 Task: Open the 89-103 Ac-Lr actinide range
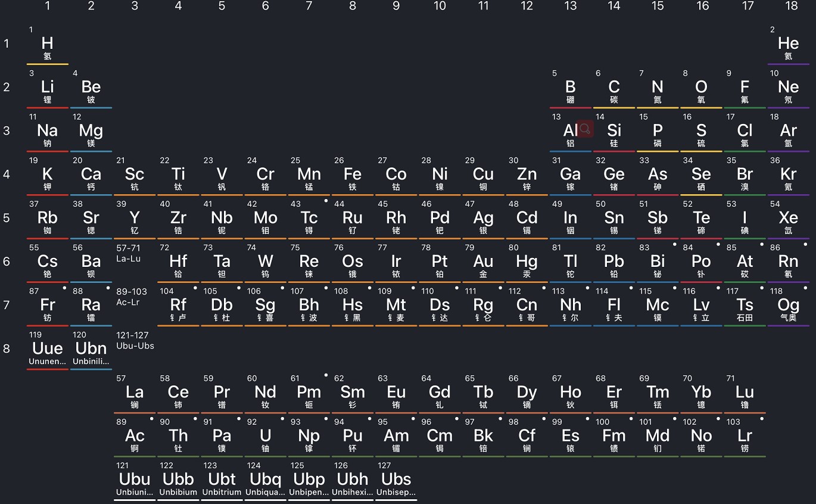pyautogui.click(x=131, y=297)
